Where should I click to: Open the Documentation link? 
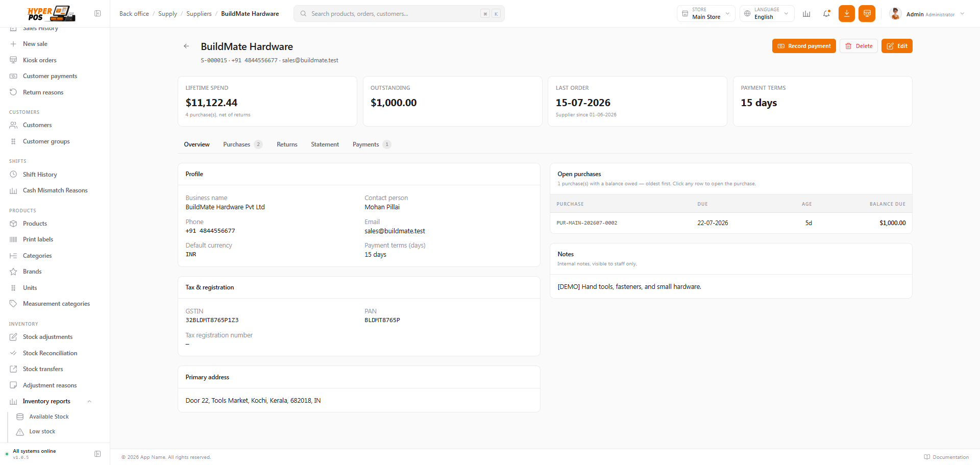point(946,457)
